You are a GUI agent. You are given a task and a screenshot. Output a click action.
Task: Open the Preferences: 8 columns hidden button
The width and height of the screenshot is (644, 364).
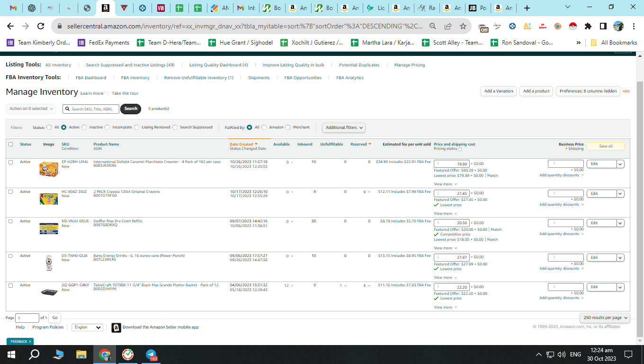[588, 91]
